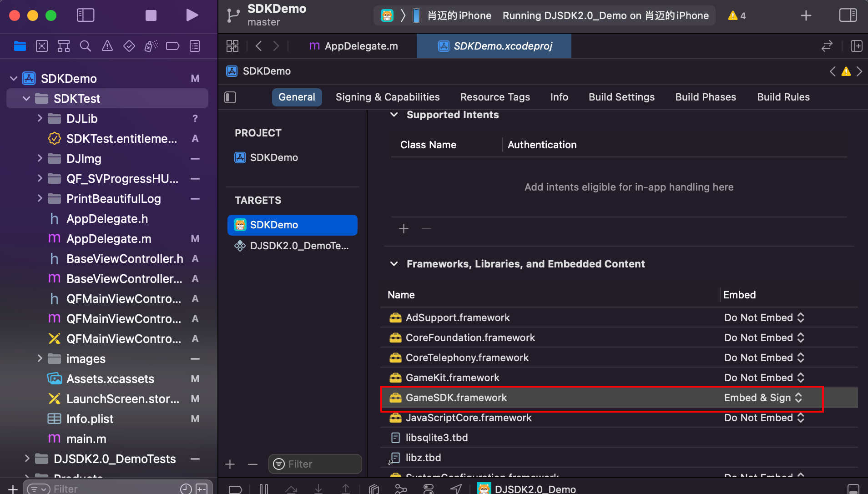Open the Issue navigator warning icon
This screenshot has height=494, width=868.
107,46
